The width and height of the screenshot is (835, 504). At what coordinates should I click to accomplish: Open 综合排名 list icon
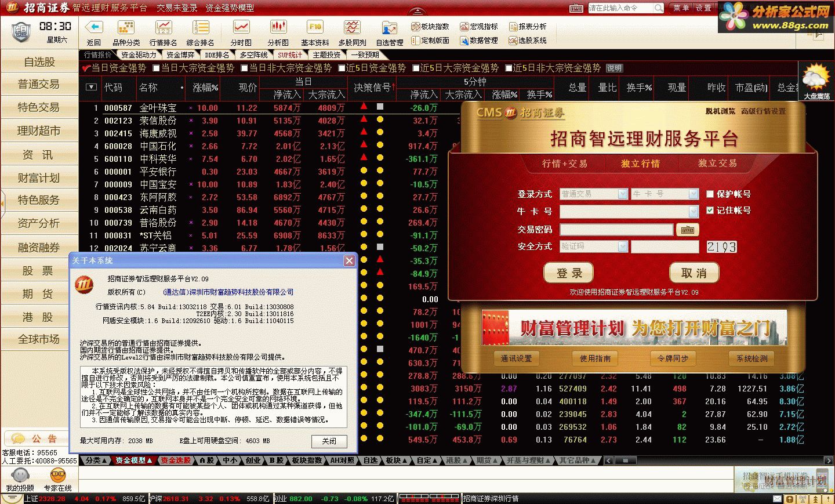pos(201,27)
